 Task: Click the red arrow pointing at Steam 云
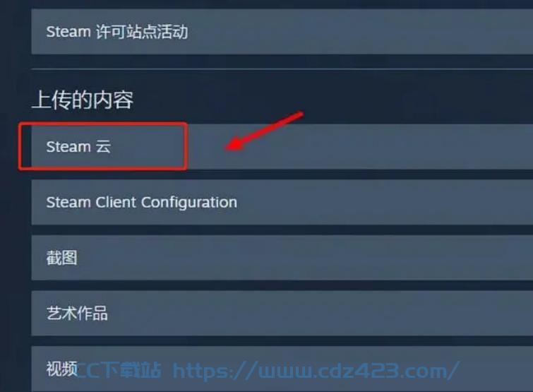point(264,131)
